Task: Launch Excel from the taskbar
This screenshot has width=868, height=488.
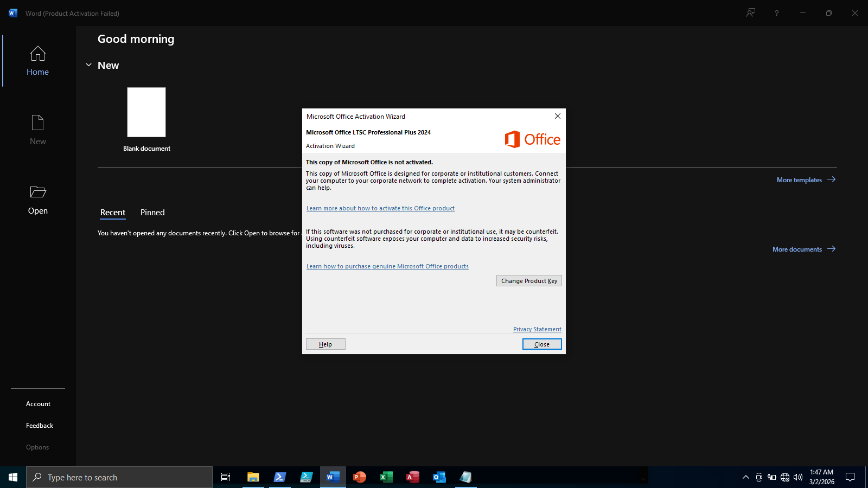Action: (x=386, y=477)
